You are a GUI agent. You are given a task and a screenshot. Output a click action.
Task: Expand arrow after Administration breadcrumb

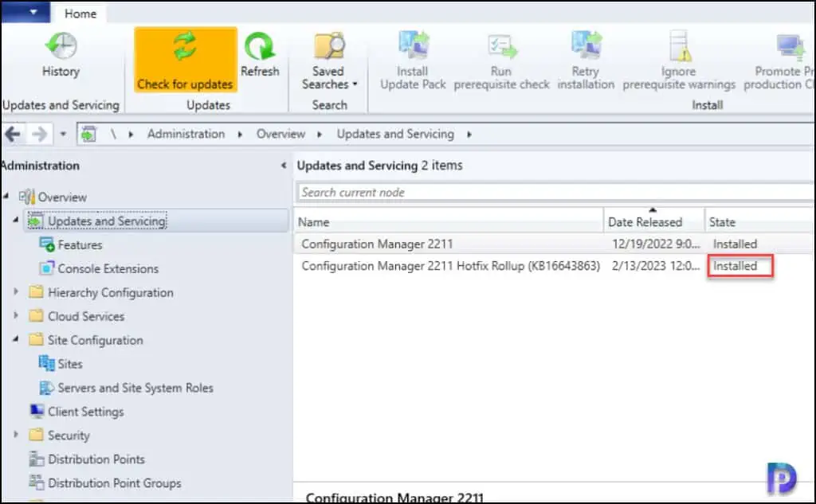pos(240,135)
